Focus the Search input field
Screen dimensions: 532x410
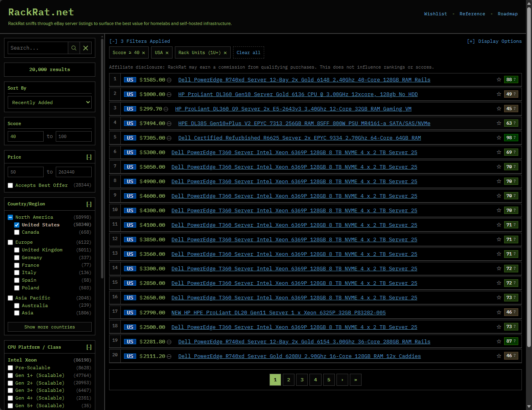(x=38, y=48)
